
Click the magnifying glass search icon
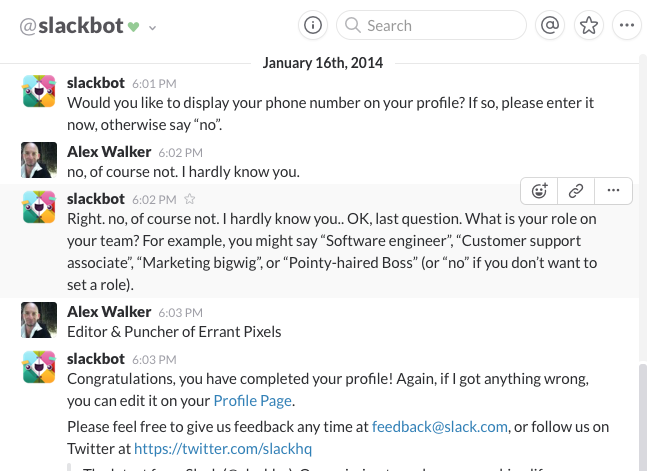(353, 25)
